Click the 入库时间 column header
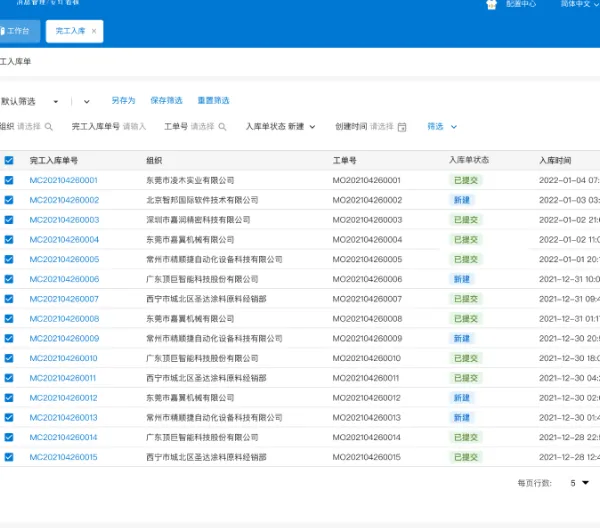The height and width of the screenshot is (528, 600). click(x=555, y=161)
